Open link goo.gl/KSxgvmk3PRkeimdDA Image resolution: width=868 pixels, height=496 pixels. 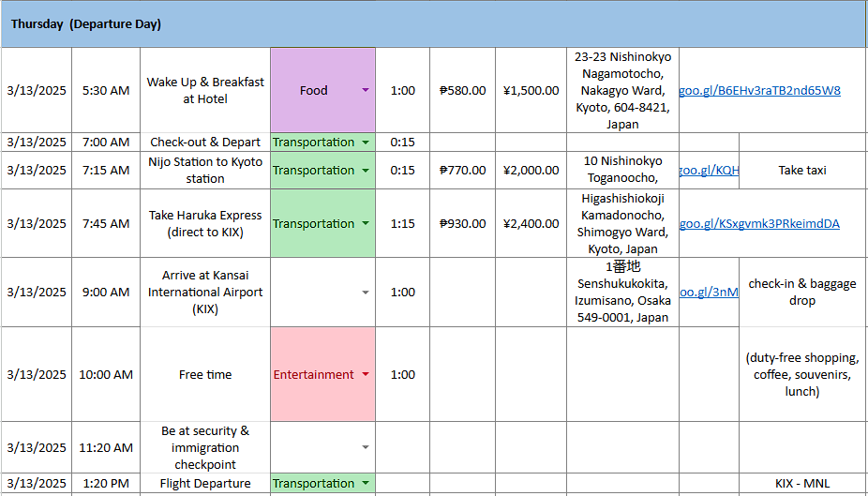point(759,224)
